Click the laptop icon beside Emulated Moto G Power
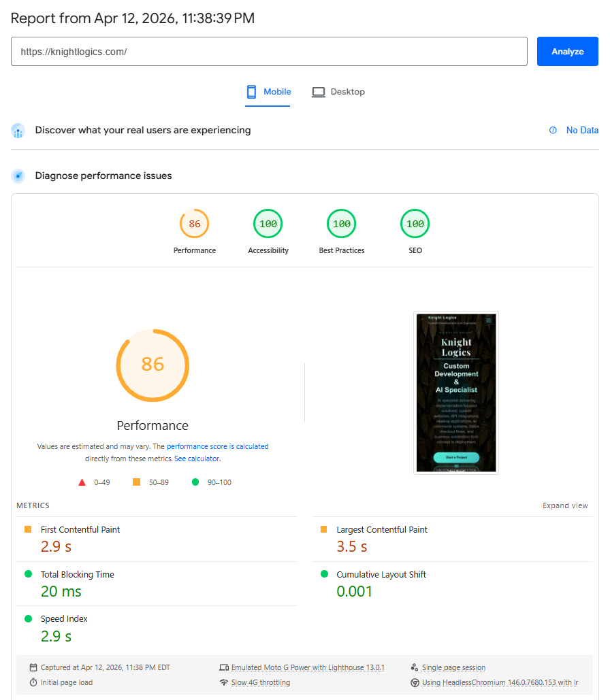The image size is (610, 700). click(224, 667)
